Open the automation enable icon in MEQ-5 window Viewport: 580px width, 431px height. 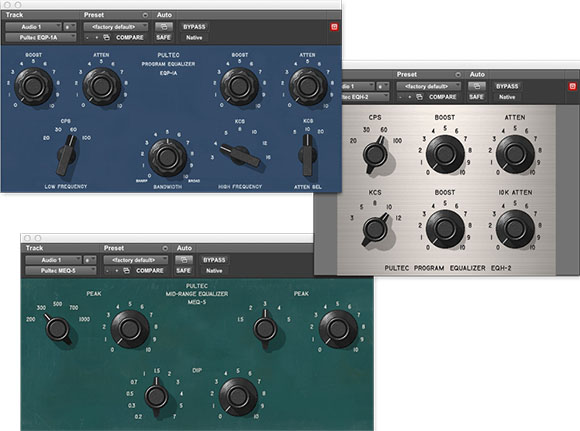pyautogui.click(x=184, y=260)
